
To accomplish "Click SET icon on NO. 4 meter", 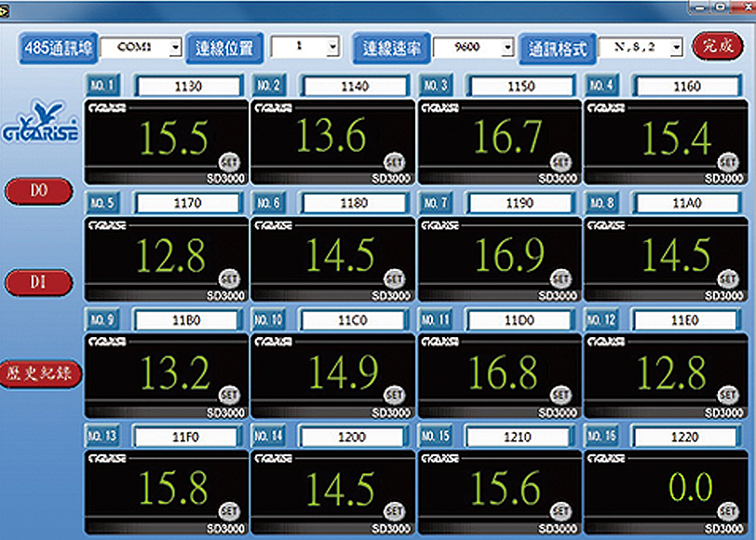I will click(727, 163).
